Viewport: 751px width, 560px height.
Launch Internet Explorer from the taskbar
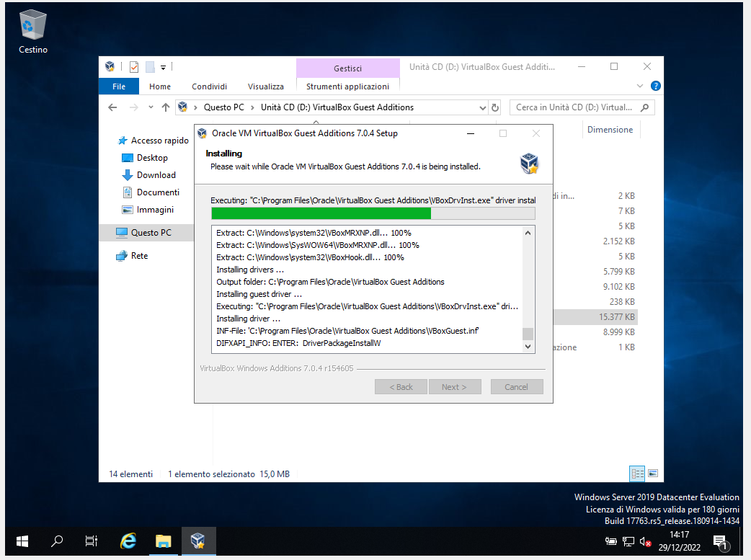(x=128, y=541)
